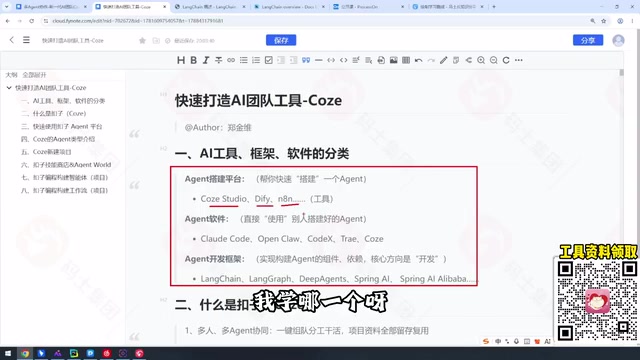Insert a hyperlink using the link icon
Viewport: 640px width, 360px height.
pos(231,60)
